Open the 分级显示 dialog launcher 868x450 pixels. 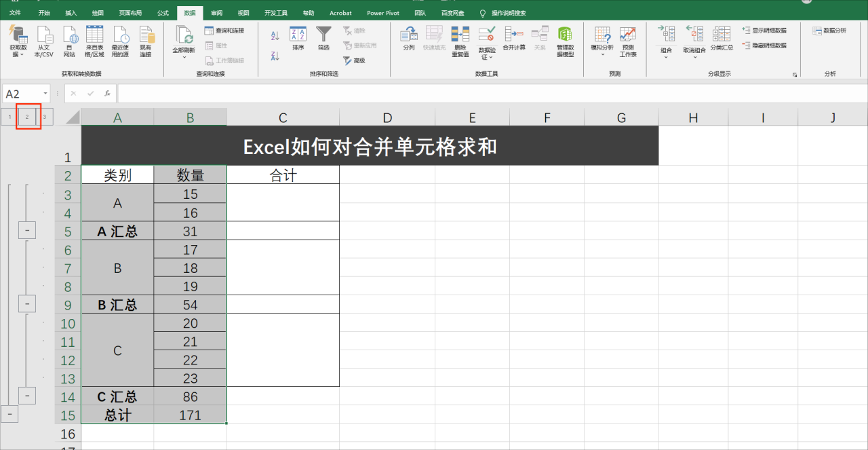(794, 74)
